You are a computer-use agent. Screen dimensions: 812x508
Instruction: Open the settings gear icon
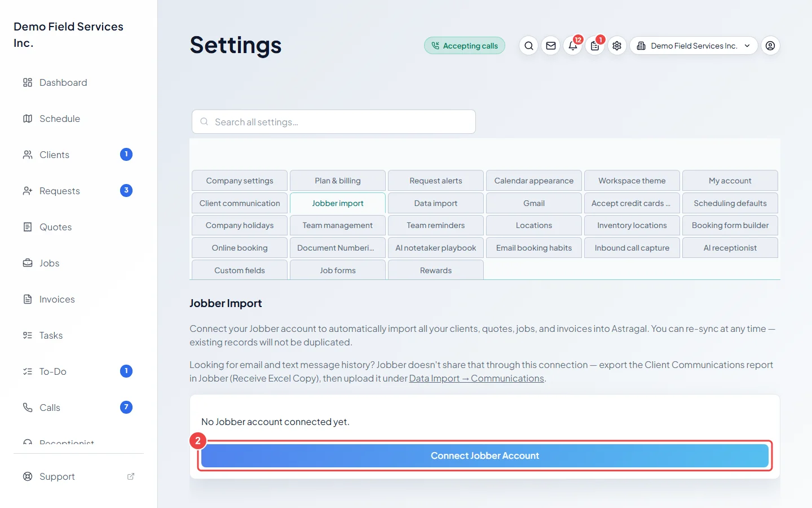click(617, 46)
